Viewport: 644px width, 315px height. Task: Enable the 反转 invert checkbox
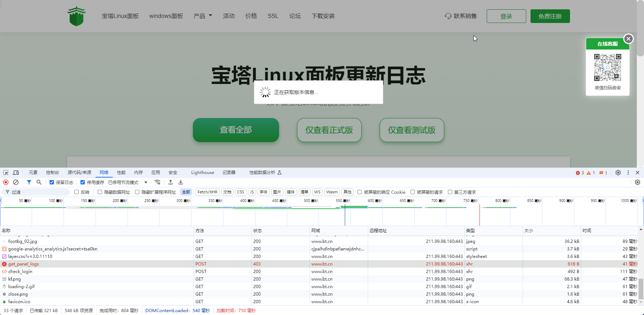(77, 192)
